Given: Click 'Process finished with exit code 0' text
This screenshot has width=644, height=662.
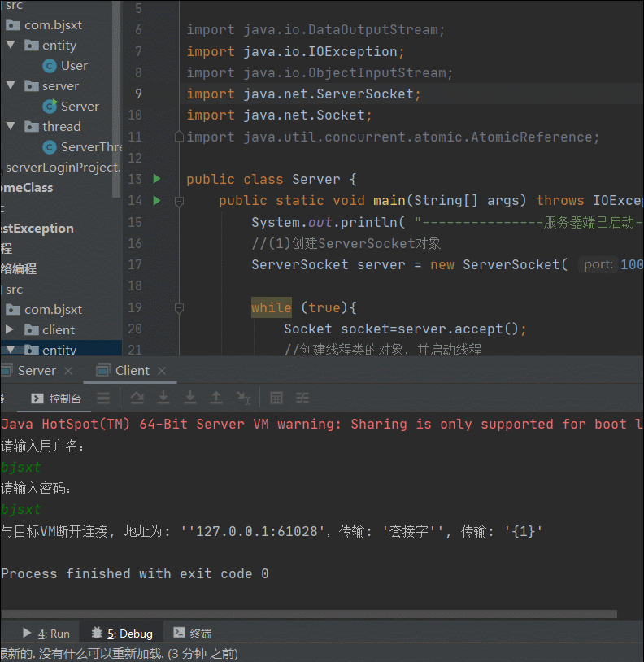Looking at the screenshot, I should pyautogui.click(x=135, y=573).
